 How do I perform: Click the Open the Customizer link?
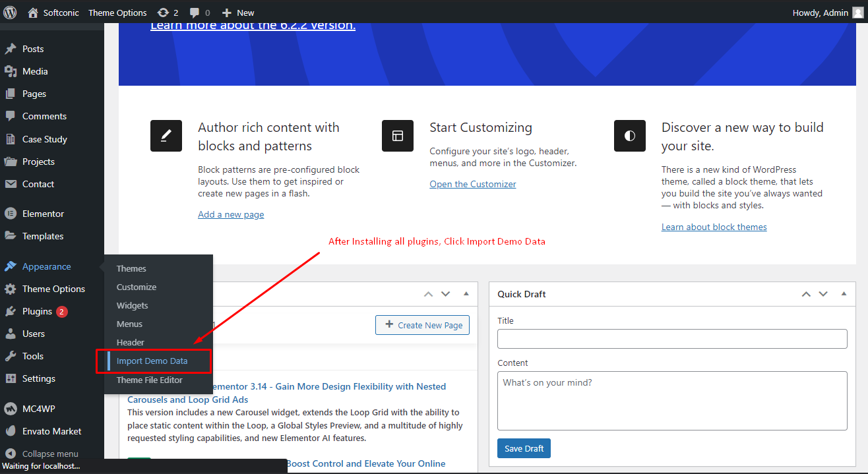[473, 184]
